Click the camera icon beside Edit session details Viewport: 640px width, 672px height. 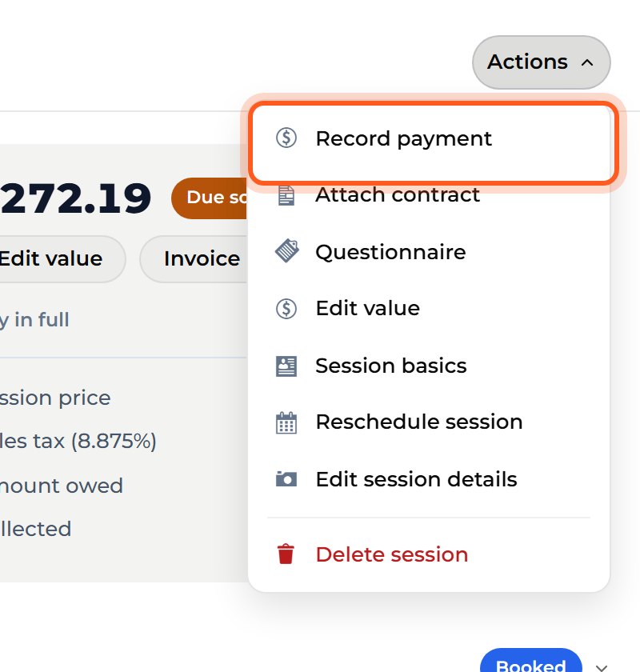coord(286,478)
